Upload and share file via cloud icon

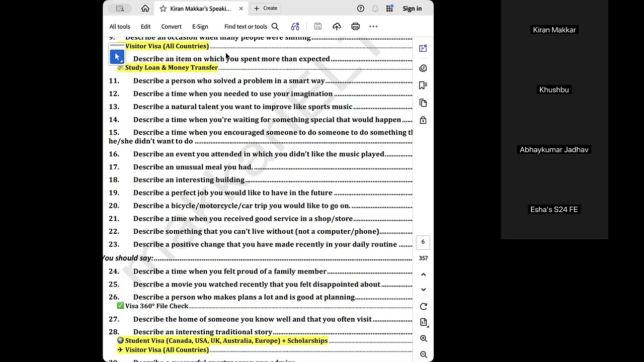[x=337, y=27]
